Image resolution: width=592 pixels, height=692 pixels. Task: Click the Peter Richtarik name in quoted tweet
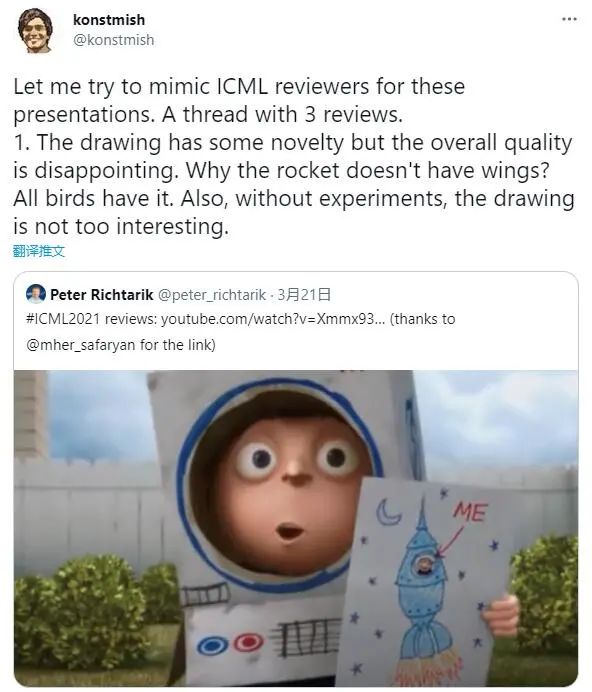[102, 294]
